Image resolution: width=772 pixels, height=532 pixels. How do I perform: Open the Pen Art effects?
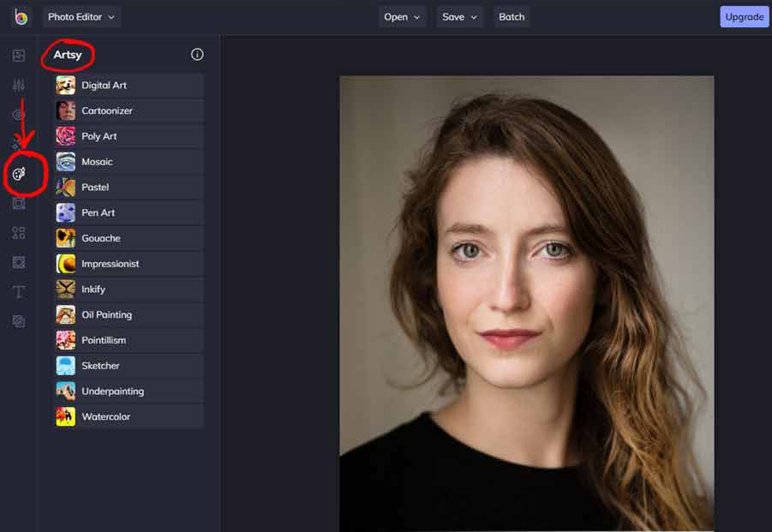click(x=129, y=212)
